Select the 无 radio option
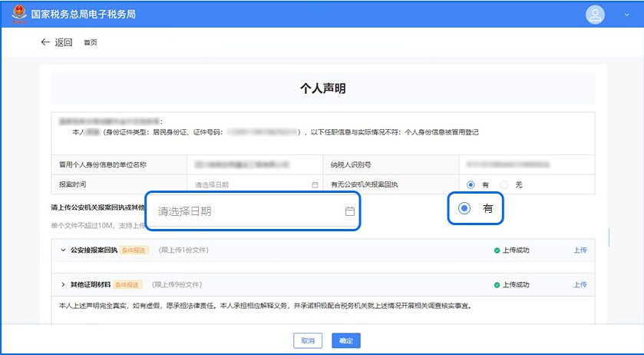Viewport: 644px width, 355px height. pyautogui.click(x=505, y=184)
